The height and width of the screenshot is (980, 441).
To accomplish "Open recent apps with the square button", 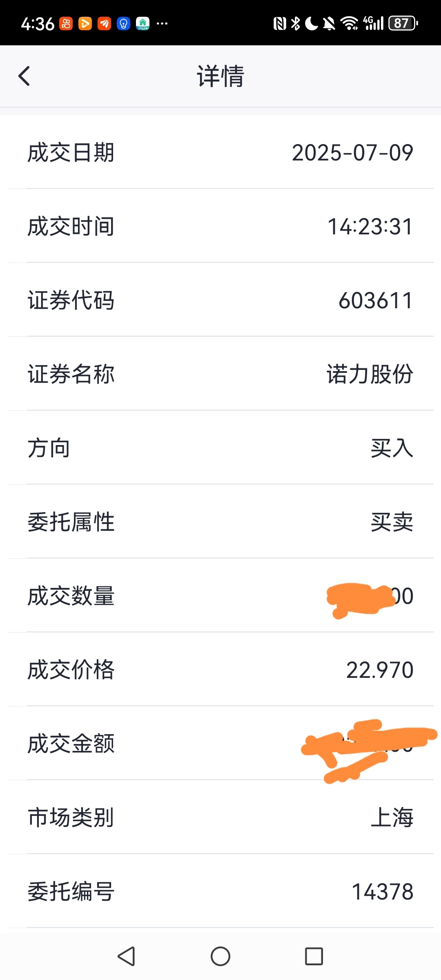I will 314,956.
